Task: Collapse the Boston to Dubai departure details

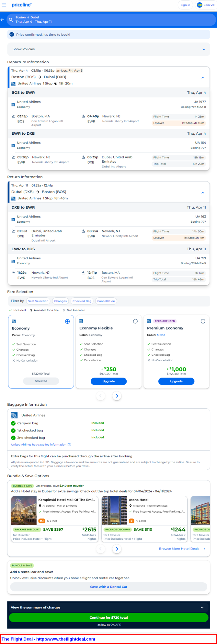Action: point(203,78)
